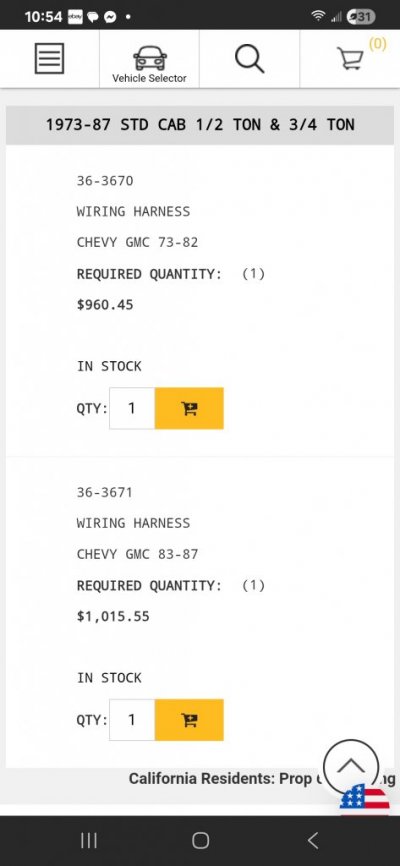Open the Android recent apps button
The image size is (400, 866).
click(x=89, y=841)
